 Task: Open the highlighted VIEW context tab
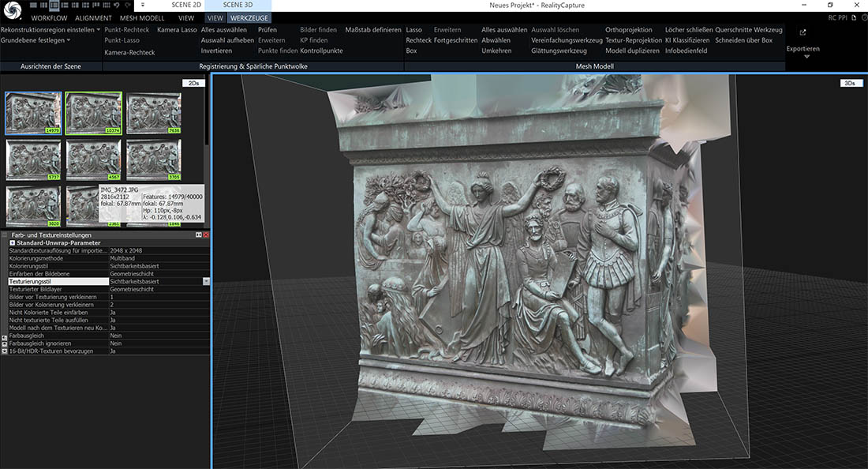click(215, 17)
